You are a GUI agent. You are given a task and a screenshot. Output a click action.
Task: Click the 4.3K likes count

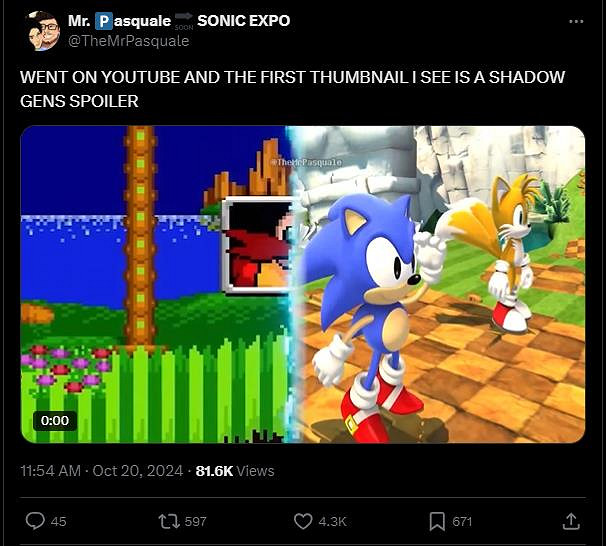point(333,521)
